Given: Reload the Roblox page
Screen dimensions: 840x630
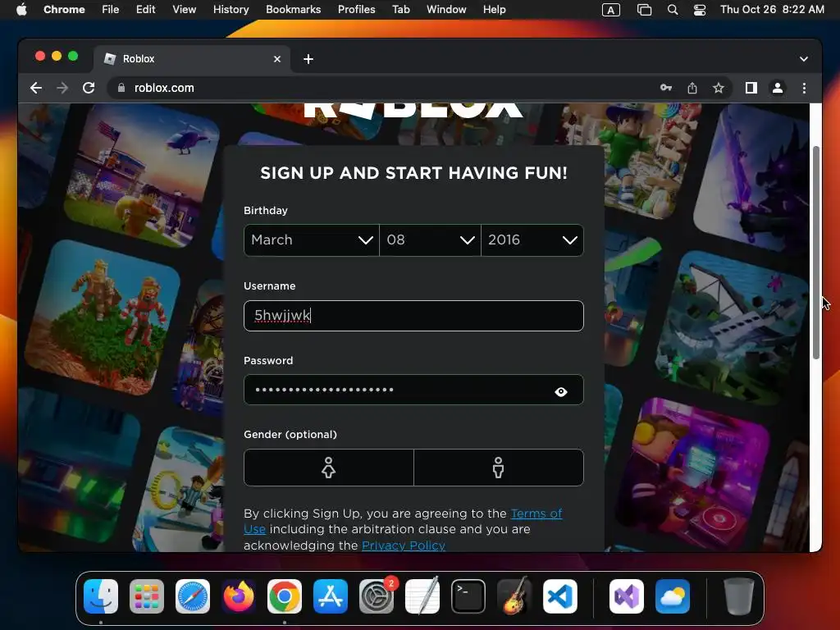Looking at the screenshot, I should coord(89,88).
